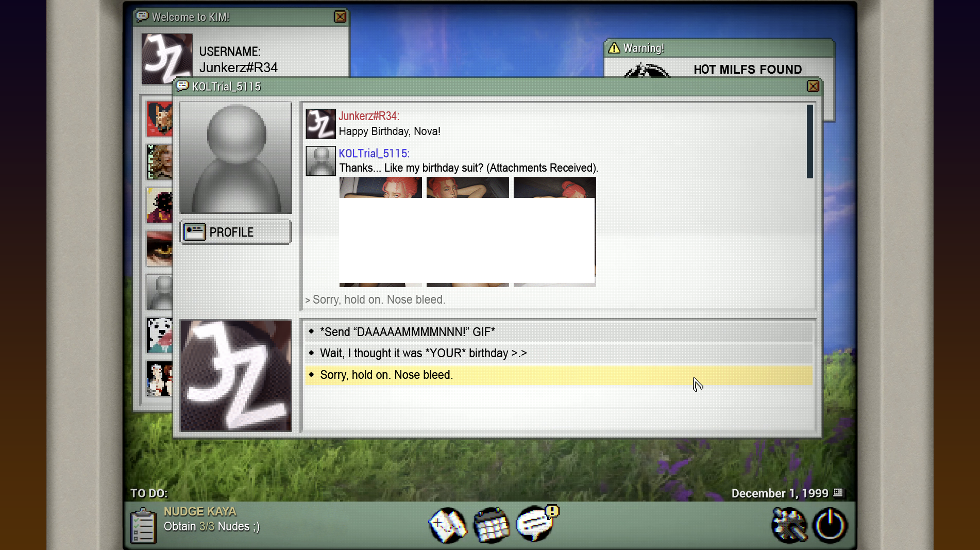Image resolution: width=980 pixels, height=550 pixels.
Task: Choose the reply 'Wait, I thought it was YOUR birthday'
Action: click(x=559, y=353)
